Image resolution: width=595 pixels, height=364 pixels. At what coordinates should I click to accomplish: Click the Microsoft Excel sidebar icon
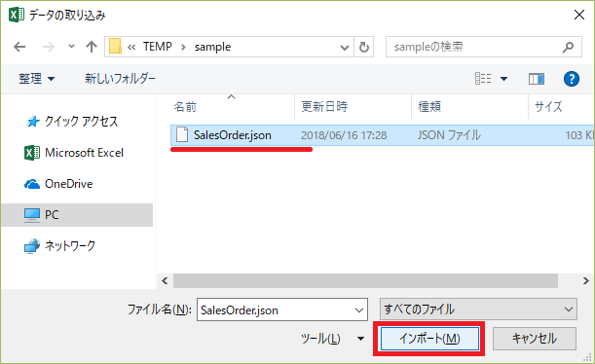pos(32,153)
